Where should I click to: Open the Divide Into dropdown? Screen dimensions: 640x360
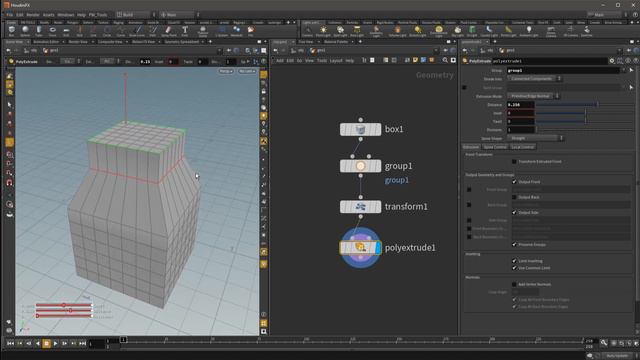(534, 79)
